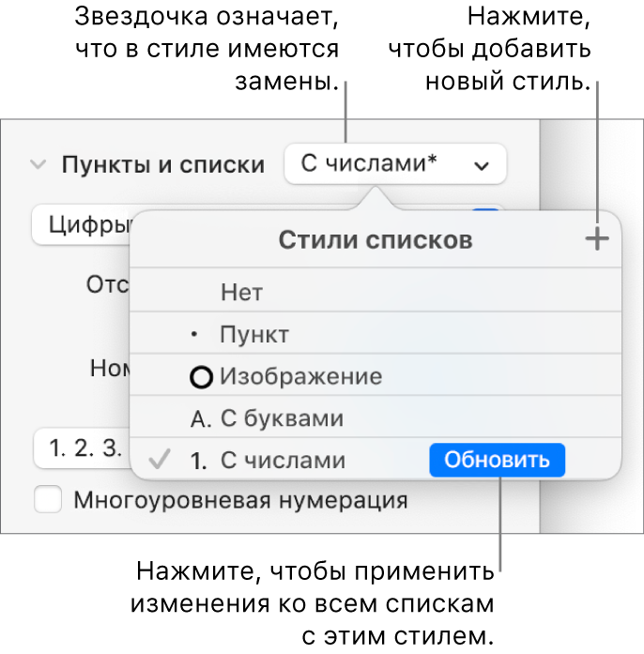Click the Многоуровневая нумерация label
Image resolution: width=644 pixels, height=654 pixels.
point(240,500)
